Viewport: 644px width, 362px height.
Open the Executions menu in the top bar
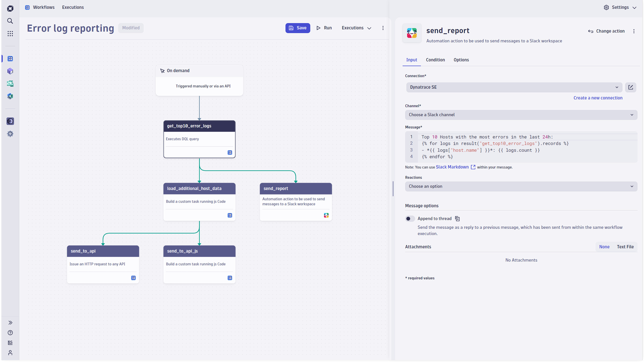[x=73, y=7]
